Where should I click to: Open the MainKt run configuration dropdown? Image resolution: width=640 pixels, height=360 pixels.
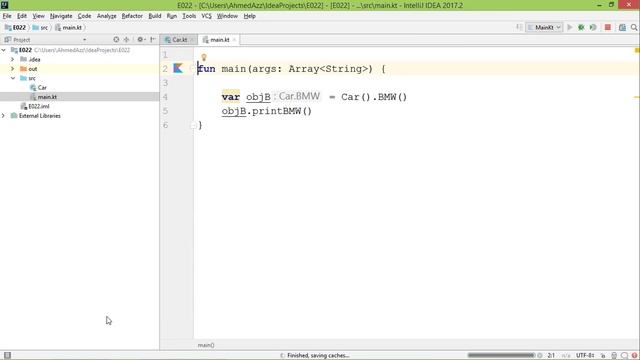544,27
